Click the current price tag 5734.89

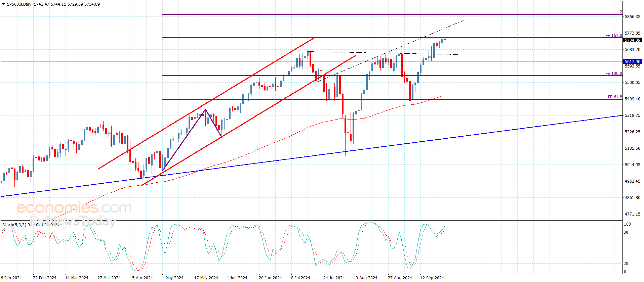tap(632, 40)
